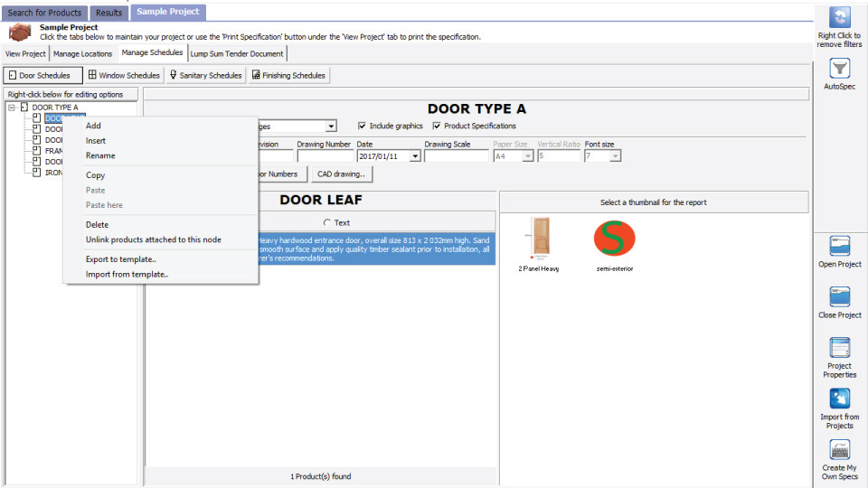
Task: Switch to the Results tab
Action: [x=108, y=12]
